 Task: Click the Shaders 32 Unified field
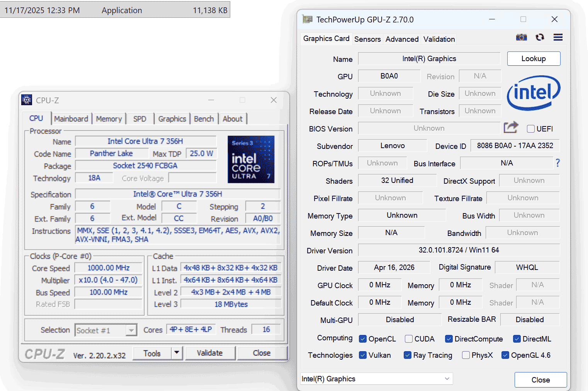pyautogui.click(x=397, y=180)
